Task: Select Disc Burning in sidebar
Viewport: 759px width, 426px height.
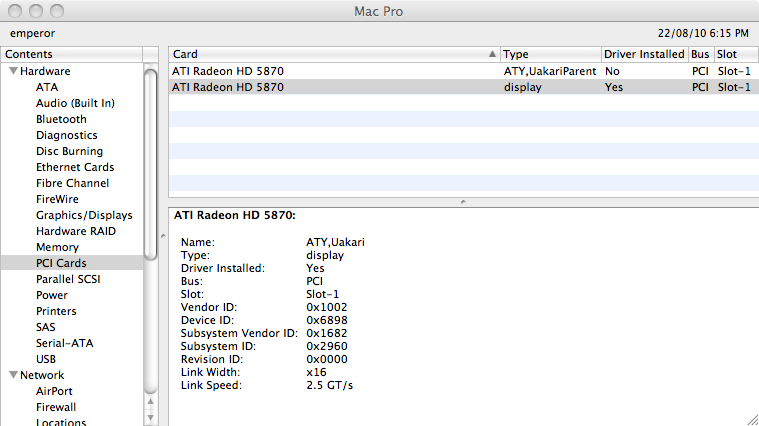Action: click(69, 151)
